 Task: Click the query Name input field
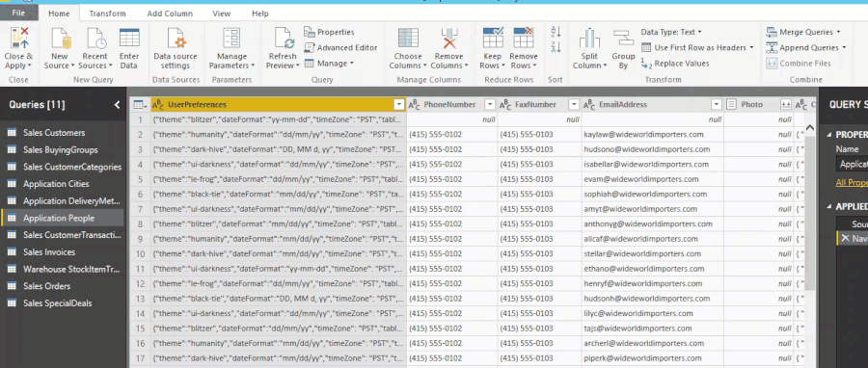[852, 164]
